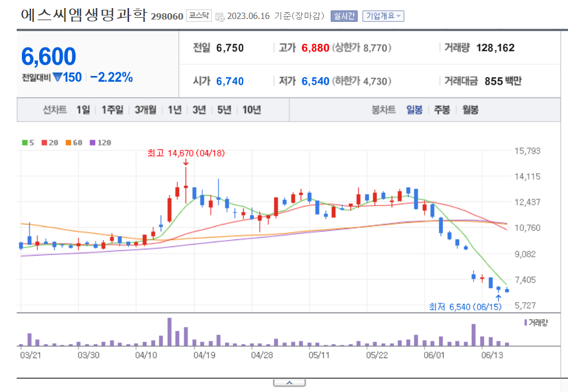Click the red 20-day moving average swatch

point(44,143)
